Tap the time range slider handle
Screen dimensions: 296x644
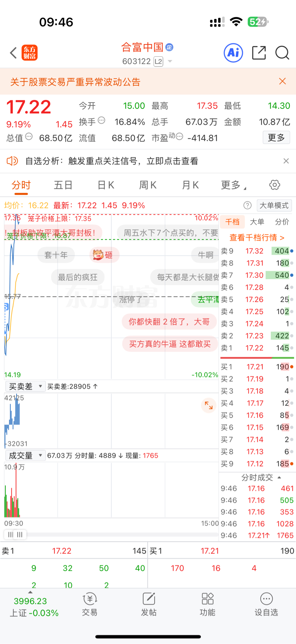point(15,534)
